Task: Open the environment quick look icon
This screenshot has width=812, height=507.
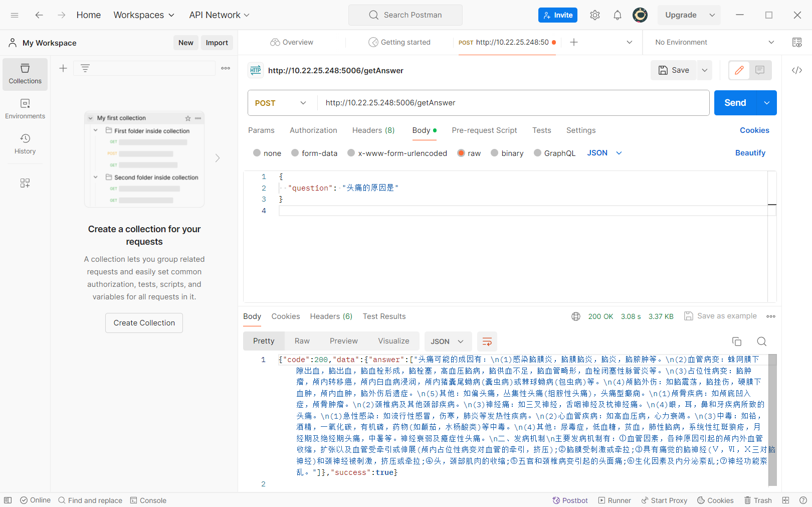Action: click(797, 42)
